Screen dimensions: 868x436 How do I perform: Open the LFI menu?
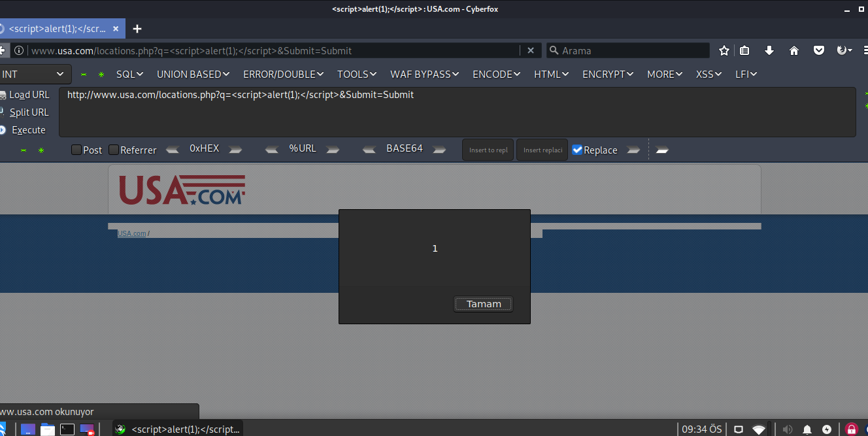coord(746,75)
